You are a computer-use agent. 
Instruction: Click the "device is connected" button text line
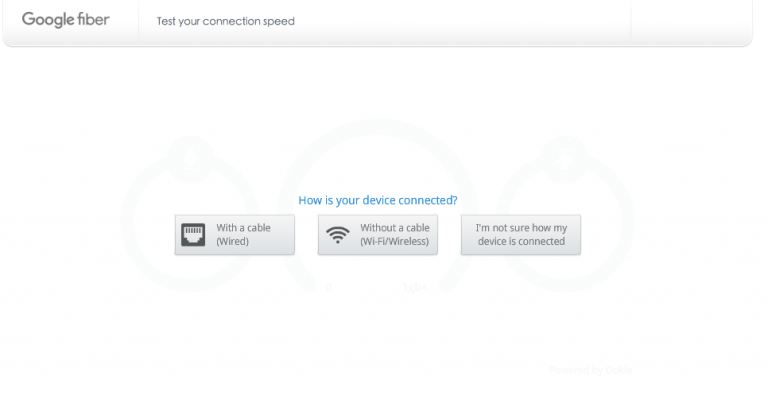(521, 242)
